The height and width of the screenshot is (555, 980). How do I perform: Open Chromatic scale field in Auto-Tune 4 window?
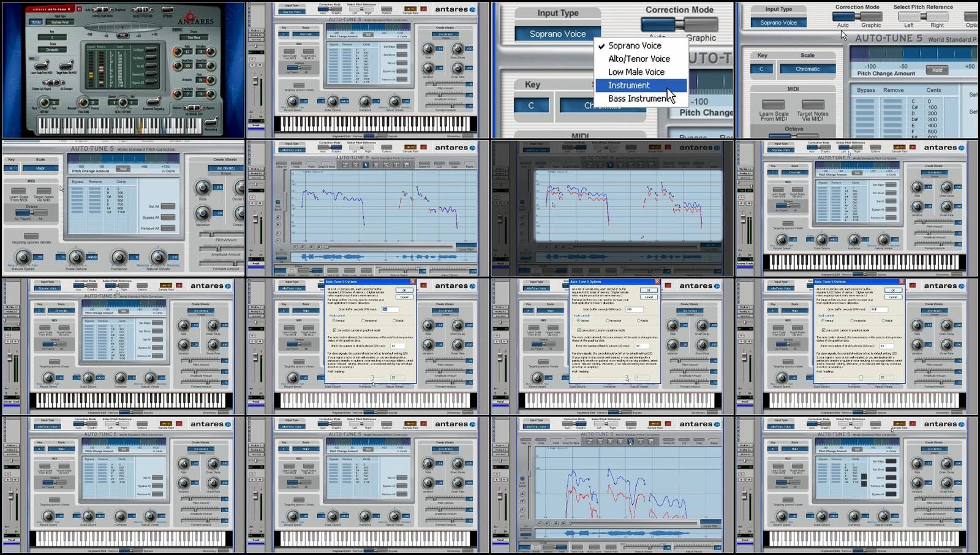coord(52,50)
